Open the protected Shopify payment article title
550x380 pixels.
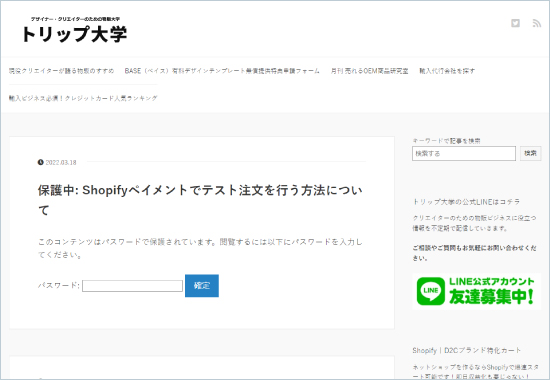[x=200, y=200]
